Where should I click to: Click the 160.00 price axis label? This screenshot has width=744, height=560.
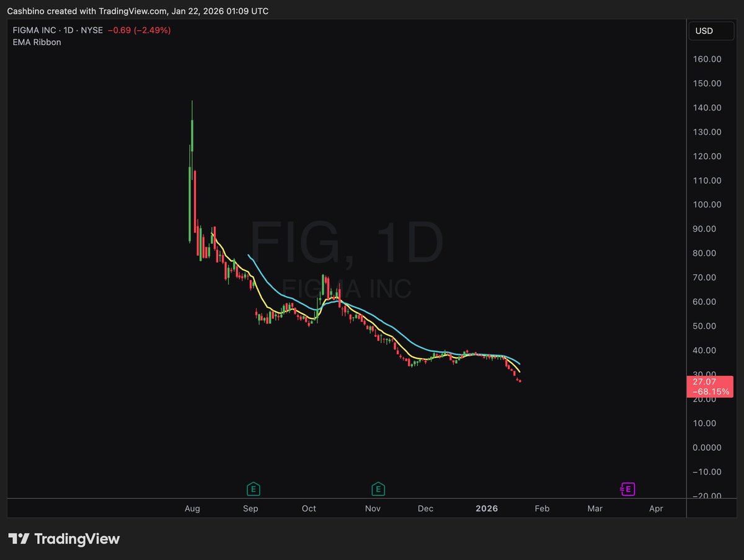click(707, 59)
